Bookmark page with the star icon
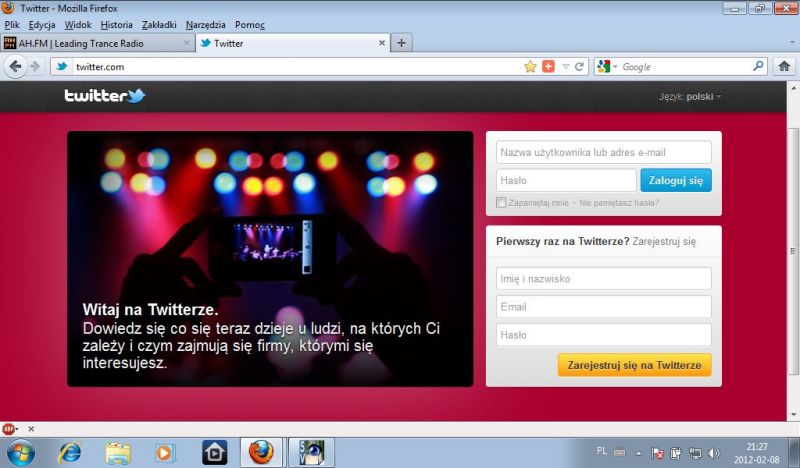Viewport: 800px width, 468px height. tap(530, 66)
